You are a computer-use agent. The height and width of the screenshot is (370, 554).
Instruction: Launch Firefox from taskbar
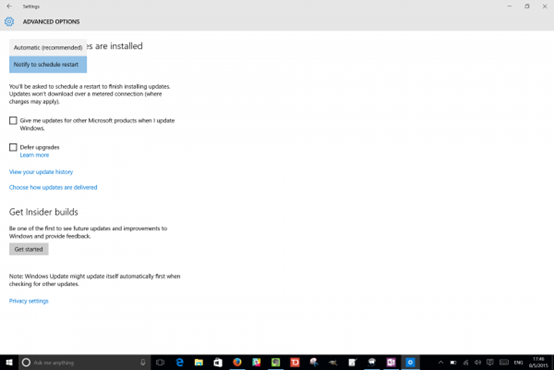click(237, 362)
